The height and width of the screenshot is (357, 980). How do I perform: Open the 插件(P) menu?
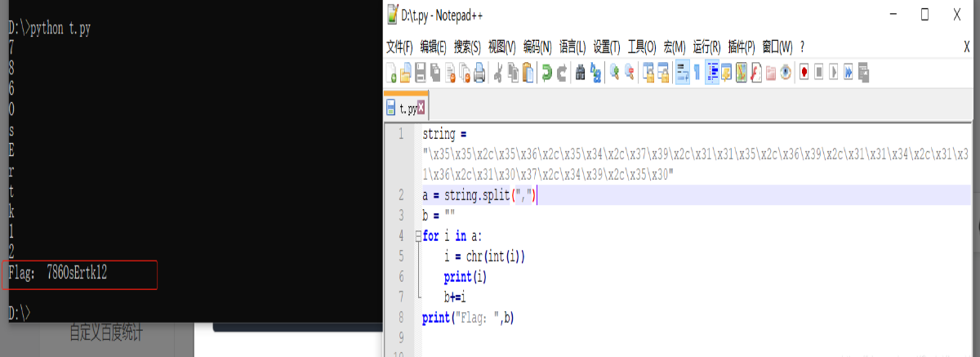pyautogui.click(x=741, y=47)
